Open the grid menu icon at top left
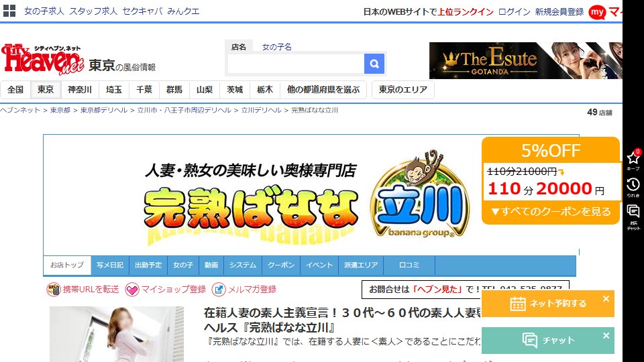The width and height of the screenshot is (644, 362). (x=9, y=11)
